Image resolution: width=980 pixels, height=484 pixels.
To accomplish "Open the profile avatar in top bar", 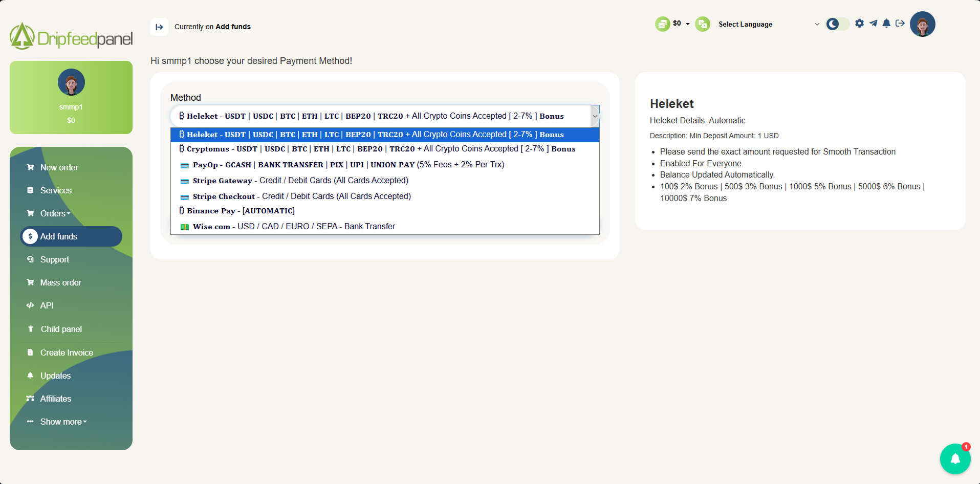I will [922, 24].
